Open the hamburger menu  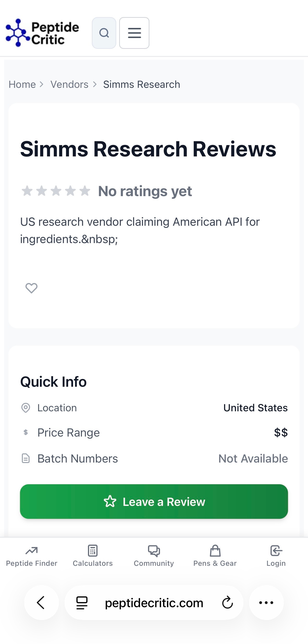(134, 33)
